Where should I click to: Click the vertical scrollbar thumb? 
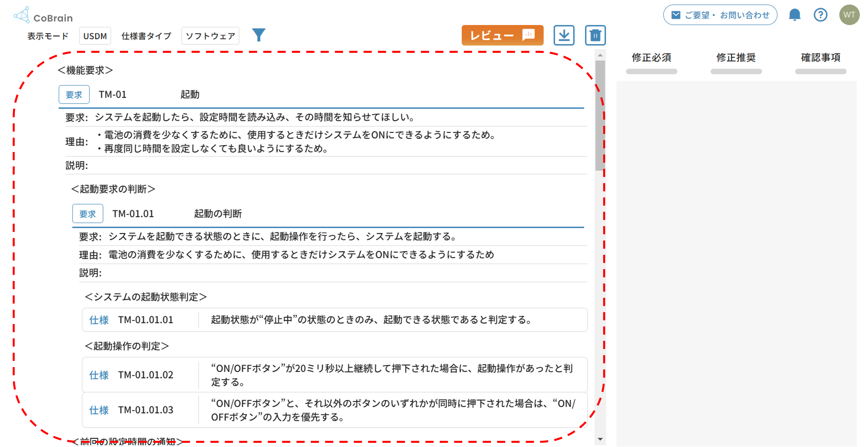click(x=600, y=115)
